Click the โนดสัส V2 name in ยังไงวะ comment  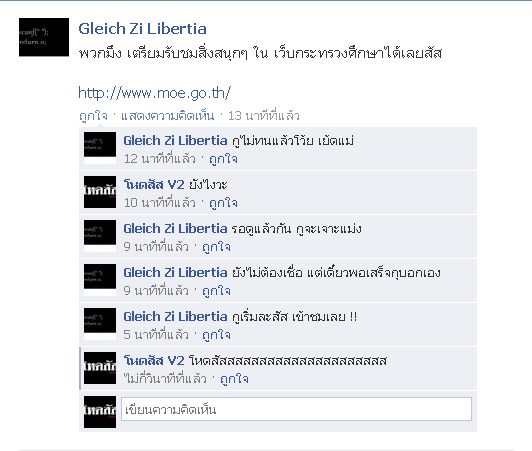[x=154, y=185]
